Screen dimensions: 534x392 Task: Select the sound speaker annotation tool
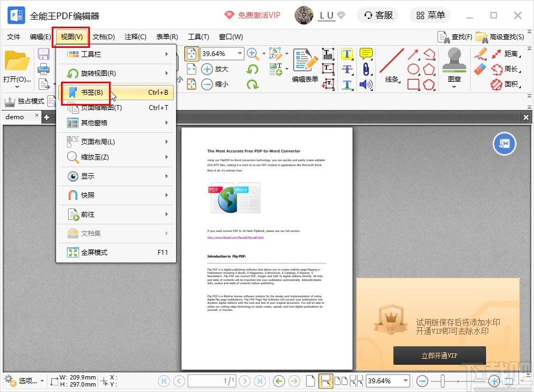366,84
